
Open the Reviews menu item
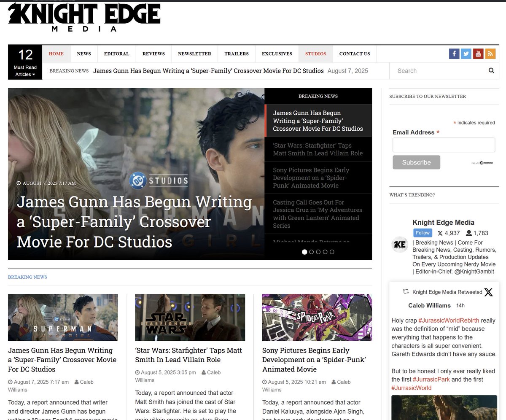(x=153, y=54)
